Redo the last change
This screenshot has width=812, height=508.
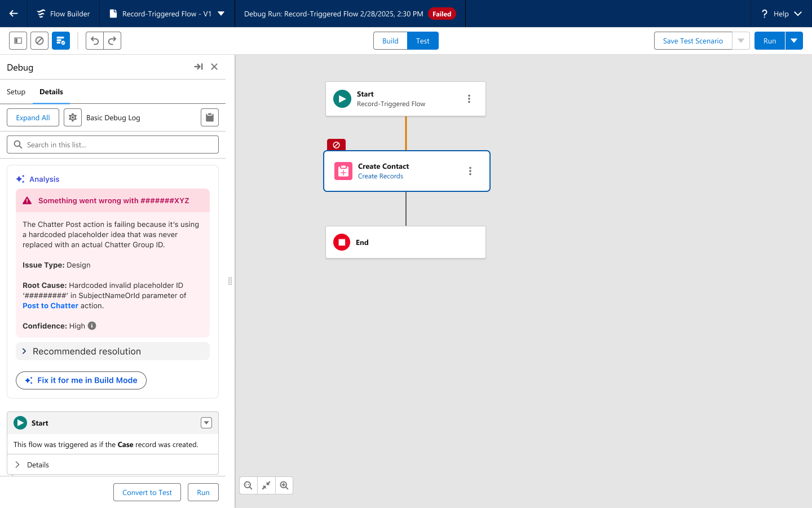112,41
